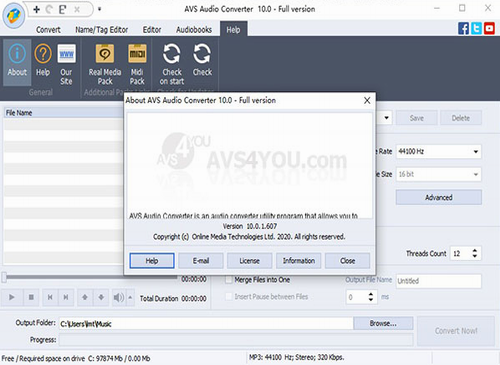Click the File Name column header
The image size is (500, 365).
63,113
